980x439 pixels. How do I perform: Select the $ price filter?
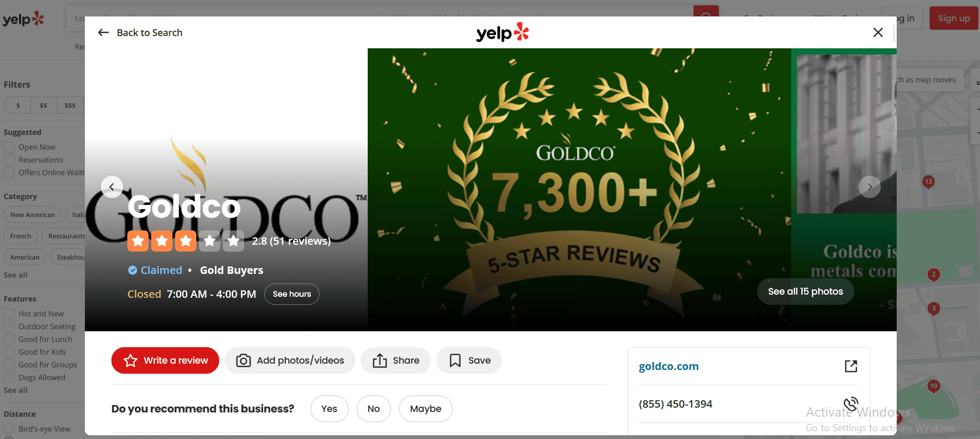(18, 105)
